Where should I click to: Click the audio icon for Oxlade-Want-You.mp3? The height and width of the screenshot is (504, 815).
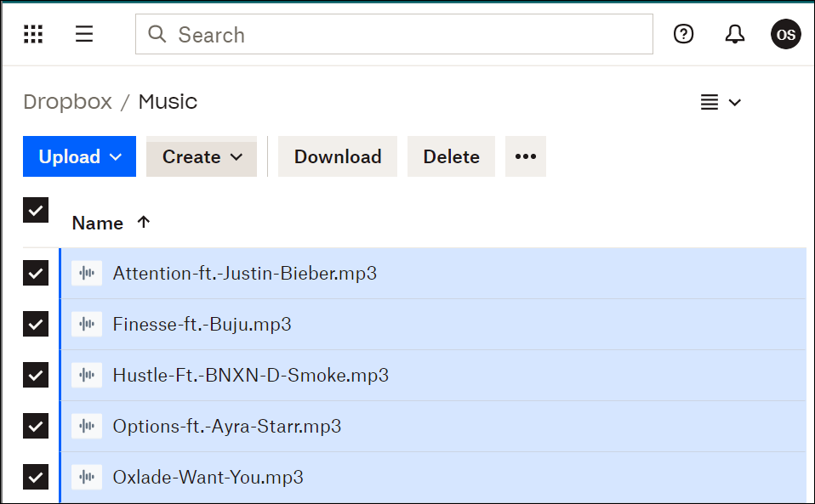87,477
